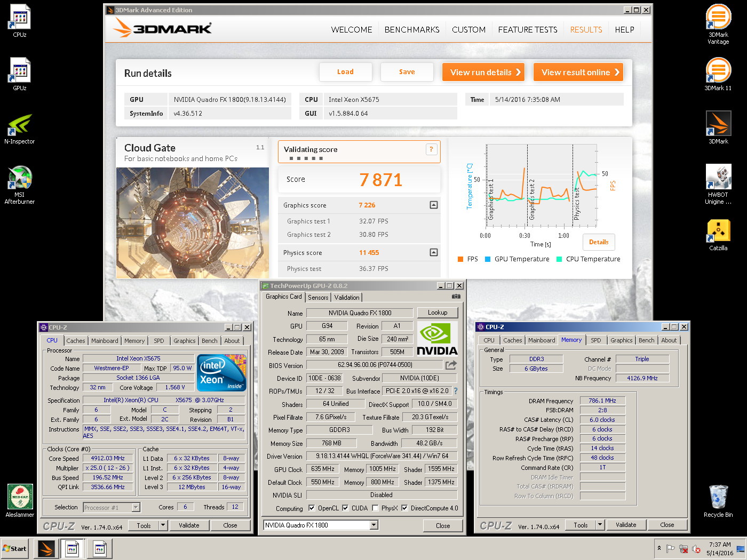Go to the CUSTOM tab in 3DMark
The height and width of the screenshot is (560, 747).
469,30
